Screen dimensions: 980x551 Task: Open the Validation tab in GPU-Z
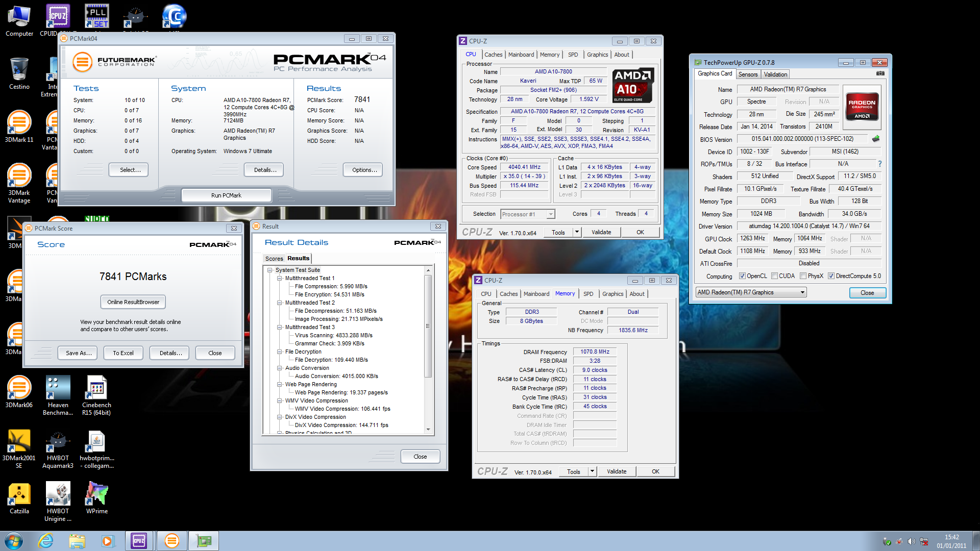[775, 74]
